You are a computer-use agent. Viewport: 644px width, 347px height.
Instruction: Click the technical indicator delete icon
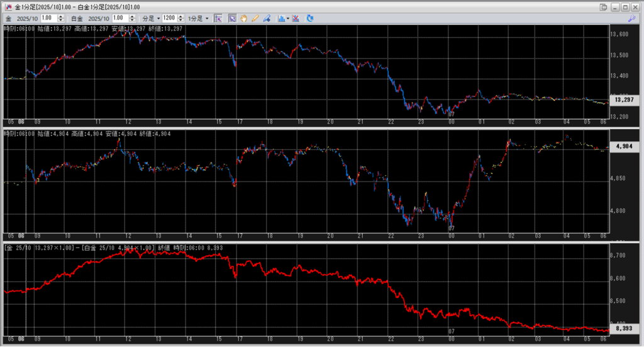coord(296,18)
